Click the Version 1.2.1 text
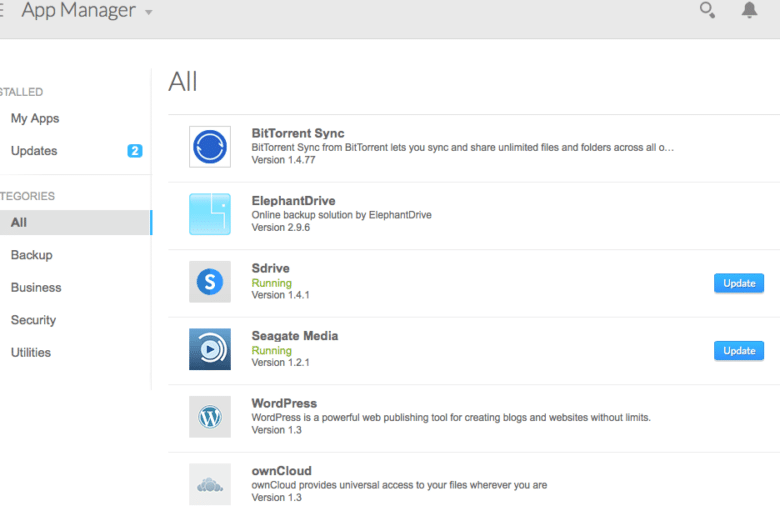The image size is (780, 516). pos(281,363)
